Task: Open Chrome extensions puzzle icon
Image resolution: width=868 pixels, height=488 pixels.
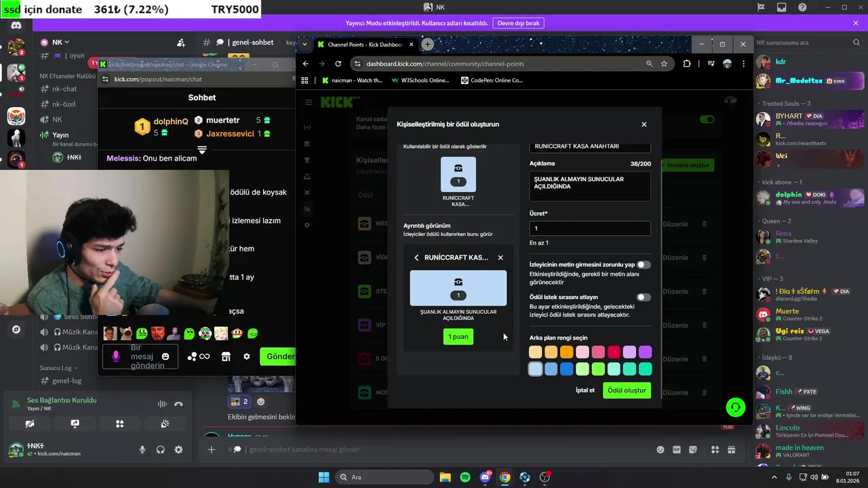Action: 687,64
